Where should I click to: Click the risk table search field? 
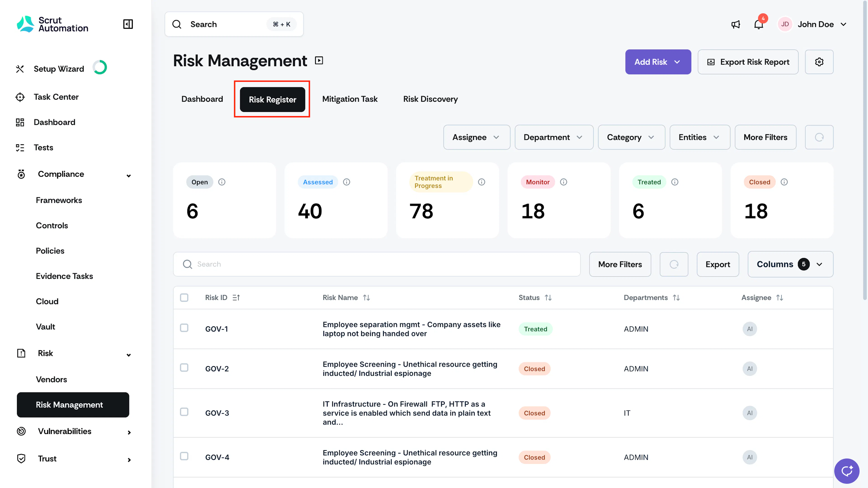(x=376, y=264)
